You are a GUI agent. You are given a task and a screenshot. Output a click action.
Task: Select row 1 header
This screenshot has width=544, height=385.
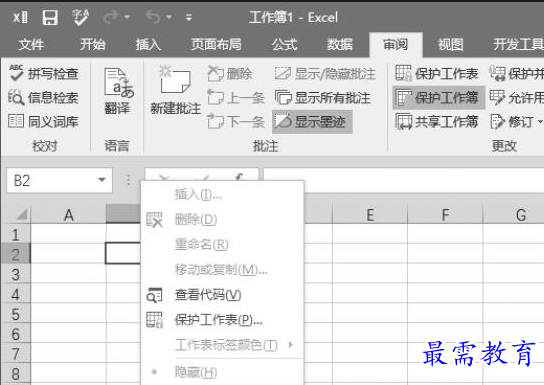16,235
